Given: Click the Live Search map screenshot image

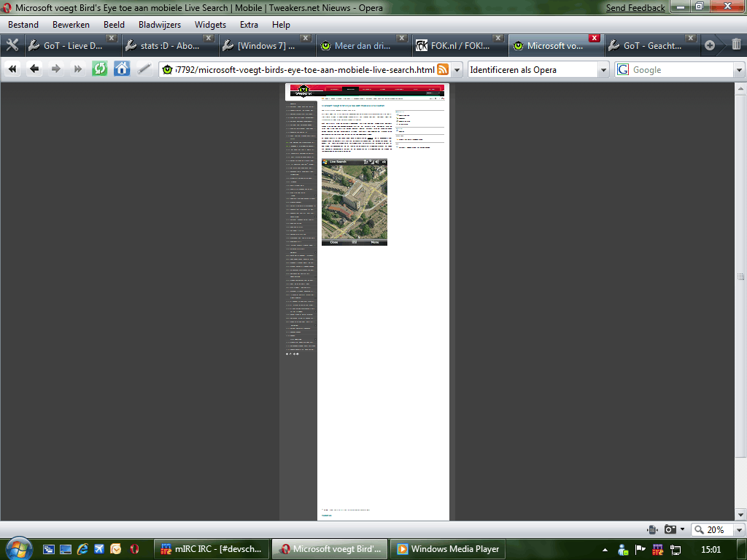Looking at the screenshot, I should [x=355, y=202].
